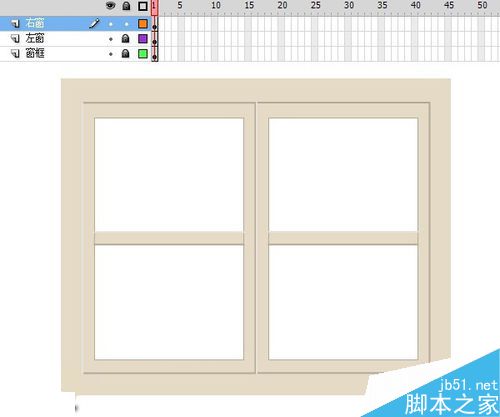
Task: Unlock the 左窗 layer padlock
Action: (x=125, y=38)
